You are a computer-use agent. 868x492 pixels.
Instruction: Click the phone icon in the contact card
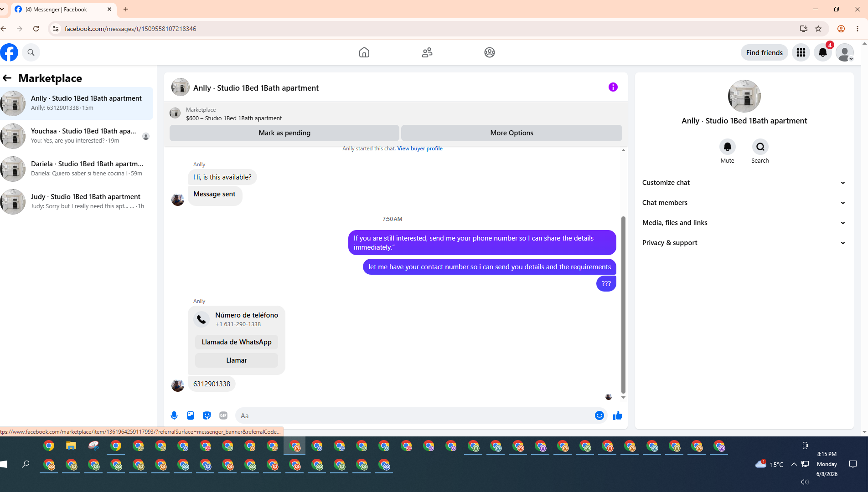coord(201,319)
